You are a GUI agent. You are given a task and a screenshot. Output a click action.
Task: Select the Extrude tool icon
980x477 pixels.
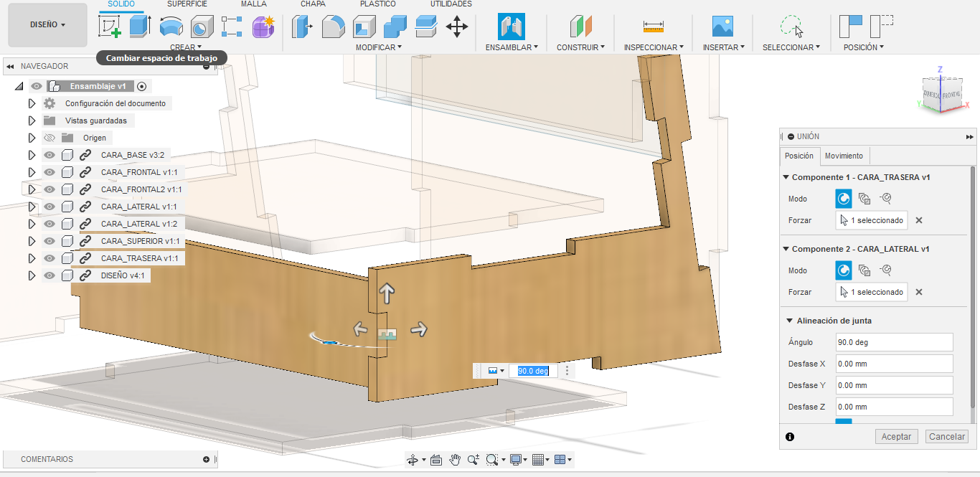[x=140, y=27]
